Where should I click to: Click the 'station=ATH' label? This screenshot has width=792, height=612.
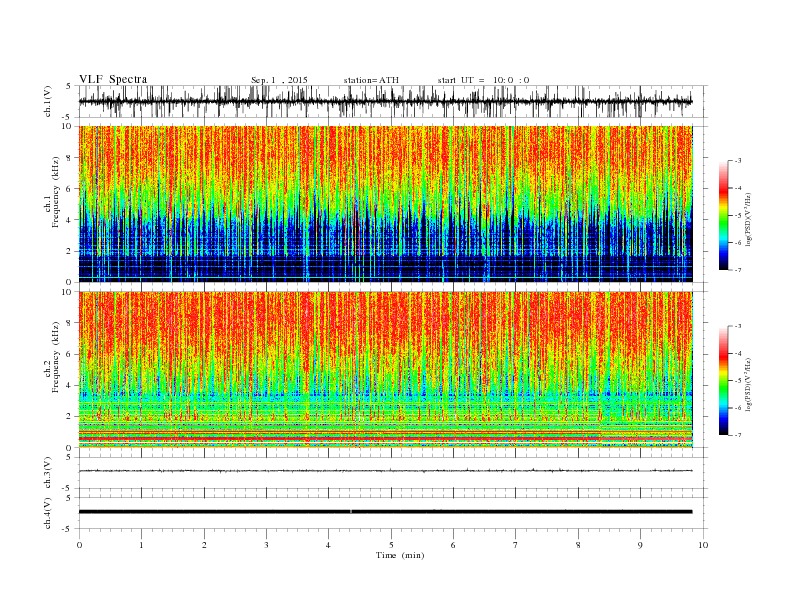(x=371, y=80)
